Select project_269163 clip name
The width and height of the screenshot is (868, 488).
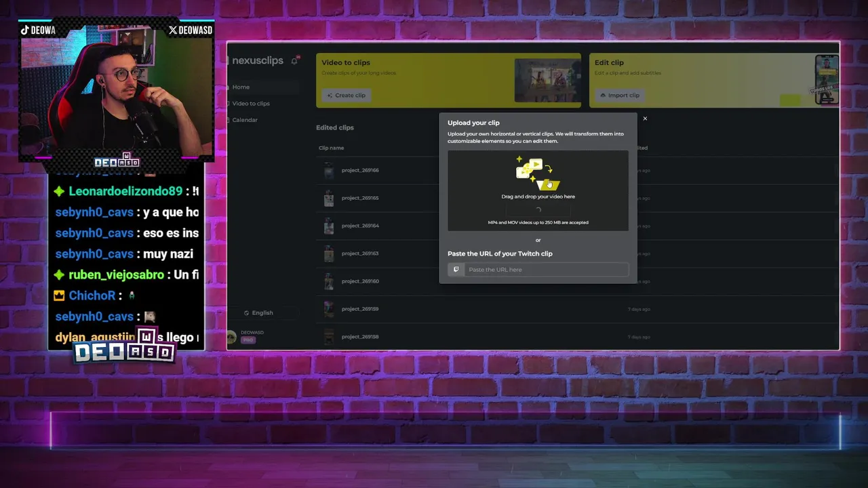360,253
